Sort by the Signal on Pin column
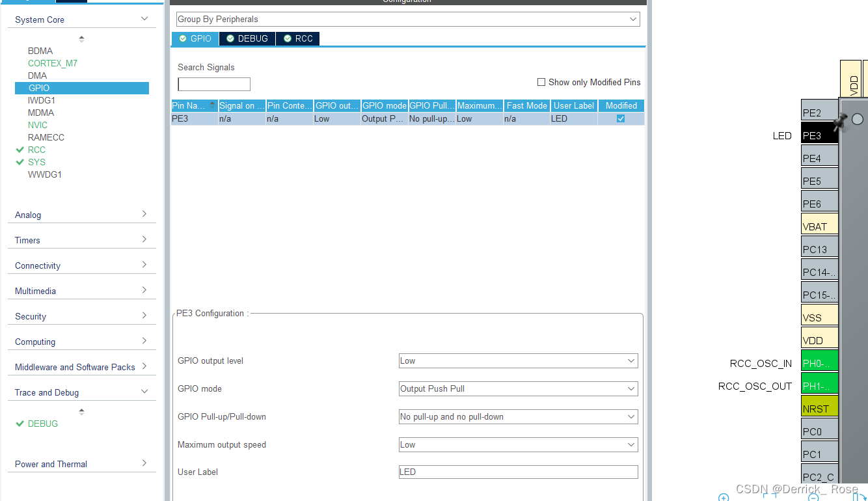This screenshot has height=501, width=868. 242,105
